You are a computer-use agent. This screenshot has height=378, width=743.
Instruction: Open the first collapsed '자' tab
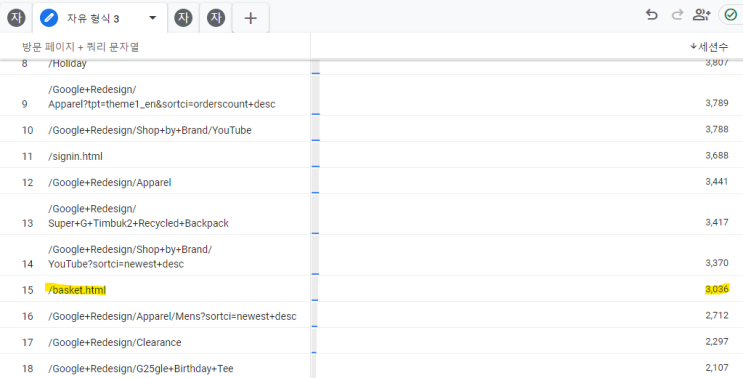click(16, 18)
